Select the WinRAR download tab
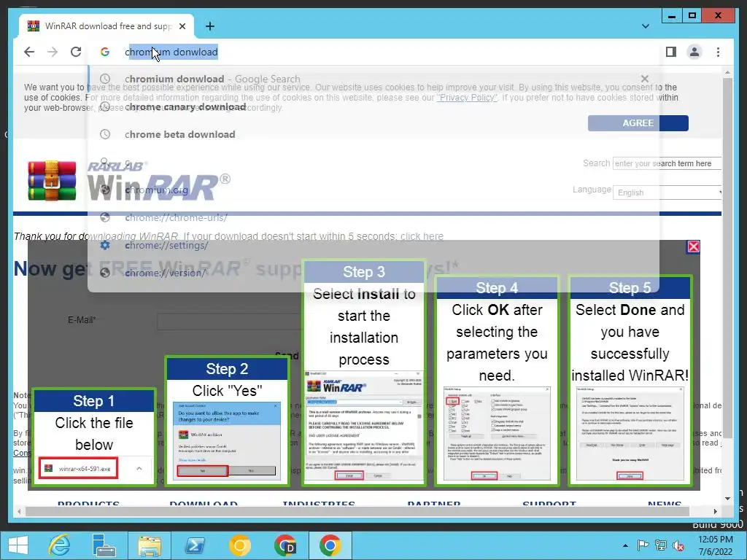 tap(107, 26)
